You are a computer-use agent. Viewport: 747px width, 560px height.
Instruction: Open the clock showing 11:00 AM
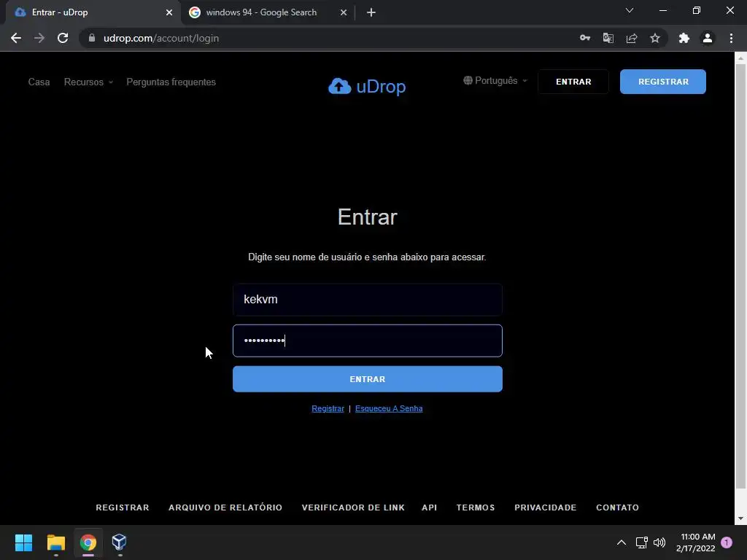pos(695,542)
